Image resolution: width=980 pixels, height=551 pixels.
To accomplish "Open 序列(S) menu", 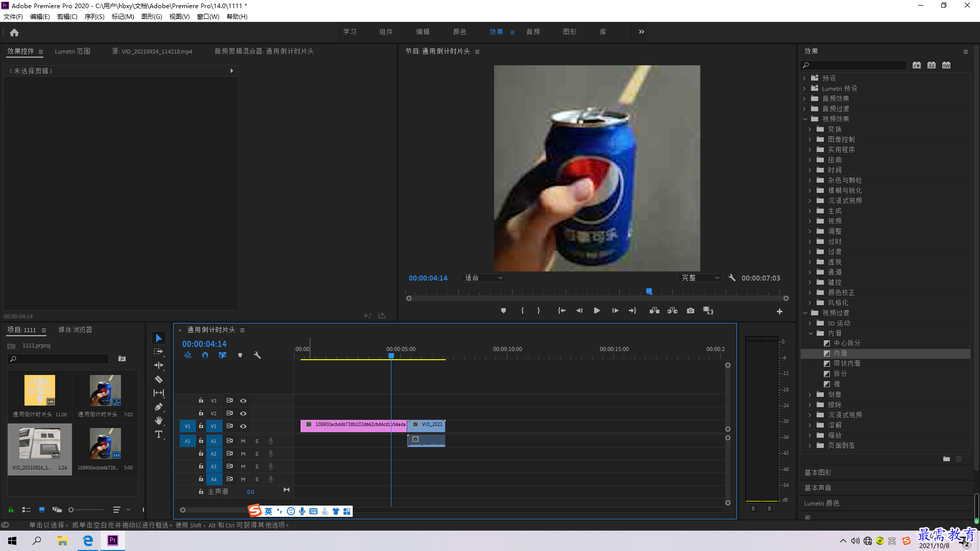I will (94, 16).
